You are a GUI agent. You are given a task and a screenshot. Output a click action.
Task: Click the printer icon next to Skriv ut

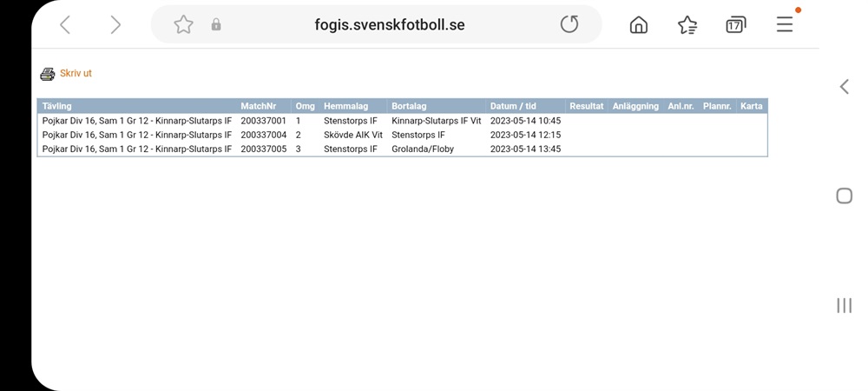[x=48, y=74]
